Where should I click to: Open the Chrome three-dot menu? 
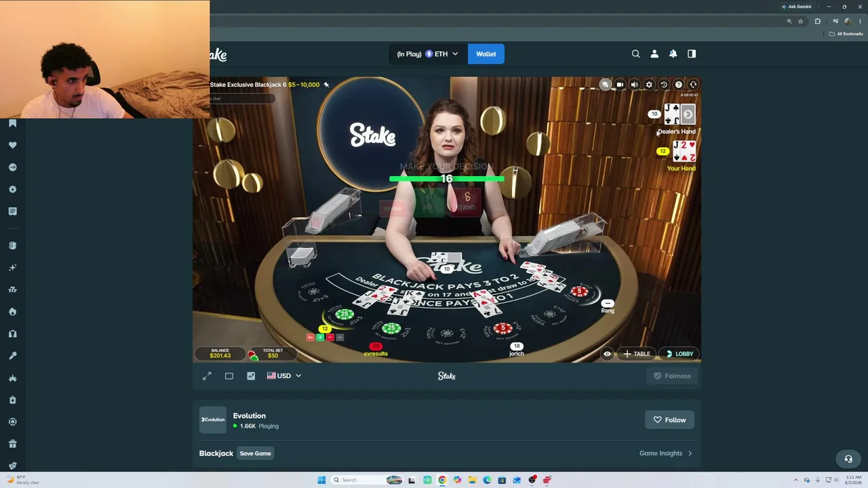click(860, 22)
